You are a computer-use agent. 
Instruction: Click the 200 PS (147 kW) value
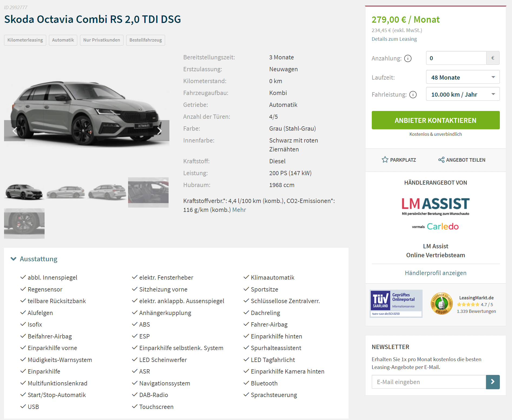(x=290, y=173)
